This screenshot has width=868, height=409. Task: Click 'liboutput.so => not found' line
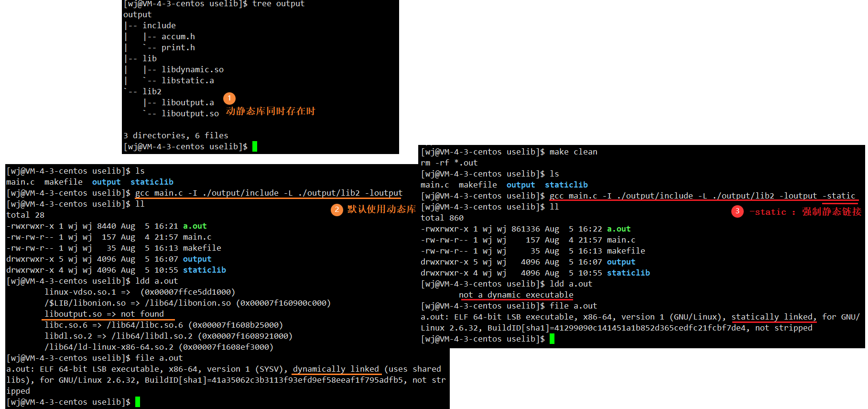104,314
